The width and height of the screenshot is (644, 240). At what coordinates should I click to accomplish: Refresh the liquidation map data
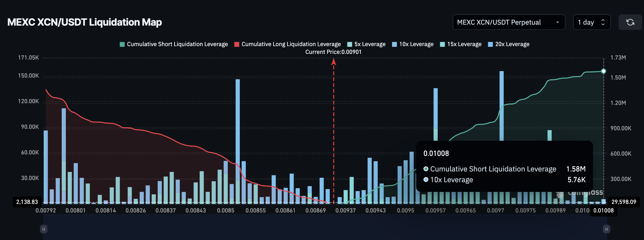[x=630, y=22]
